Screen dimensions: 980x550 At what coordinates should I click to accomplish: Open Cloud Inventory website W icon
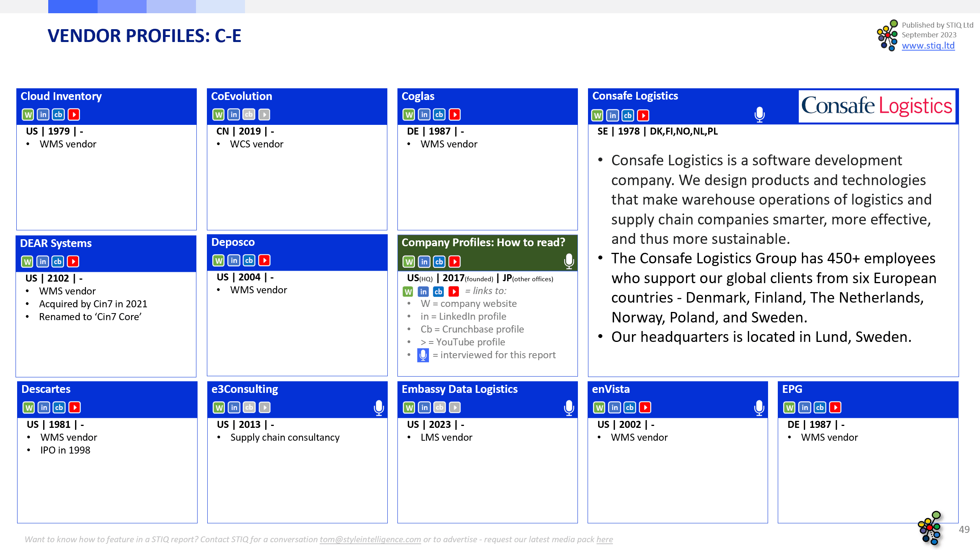pos(28,115)
